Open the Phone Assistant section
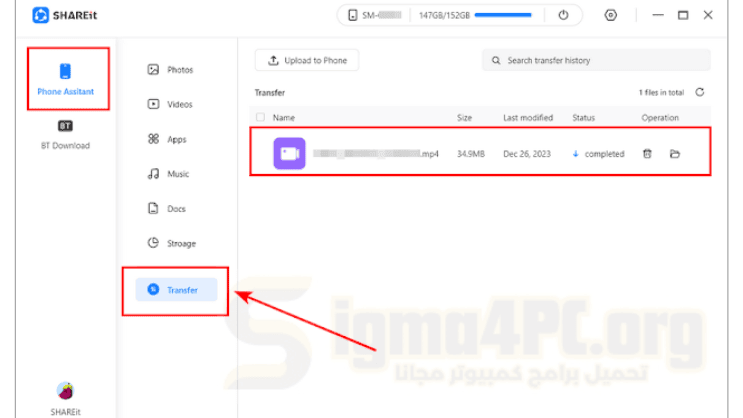Image resolution: width=743 pixels, height=418 pixels. [x=65, y=79]
